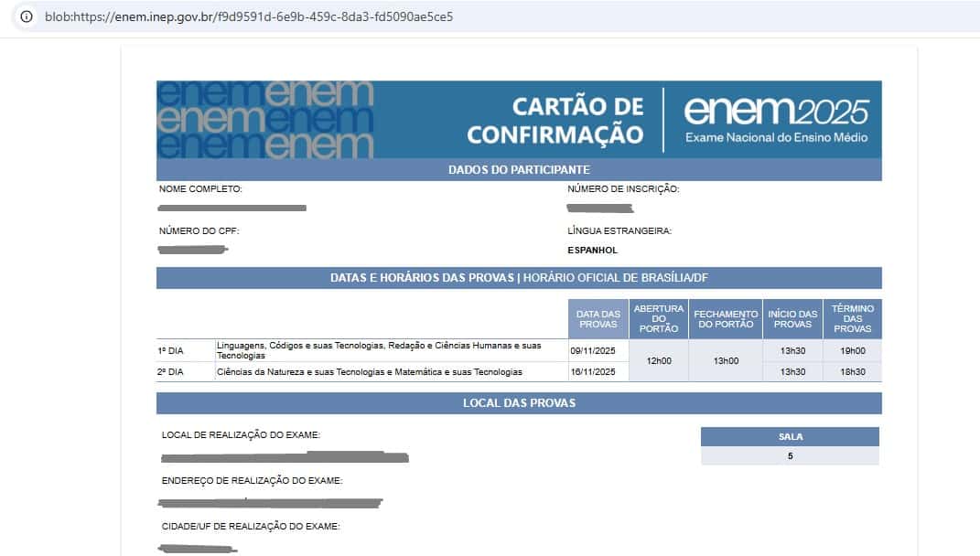Select the ESPANHOL foreign language value

tap(595, 248)
